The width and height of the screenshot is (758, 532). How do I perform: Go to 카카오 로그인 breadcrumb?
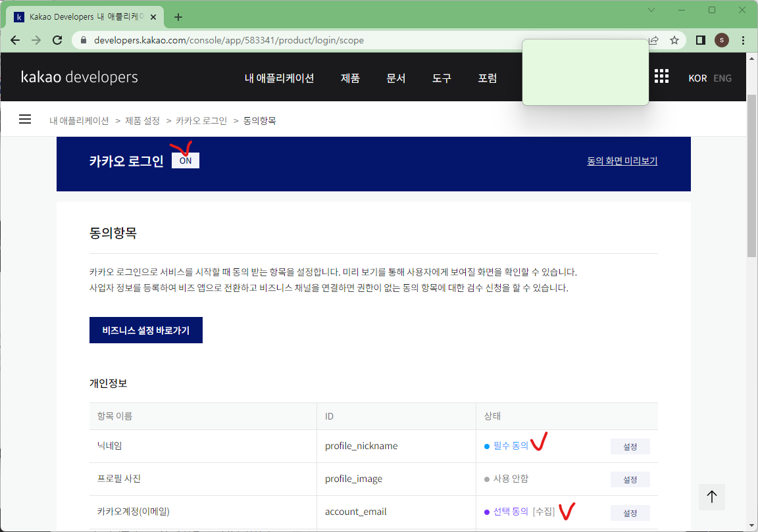point(201,121)
